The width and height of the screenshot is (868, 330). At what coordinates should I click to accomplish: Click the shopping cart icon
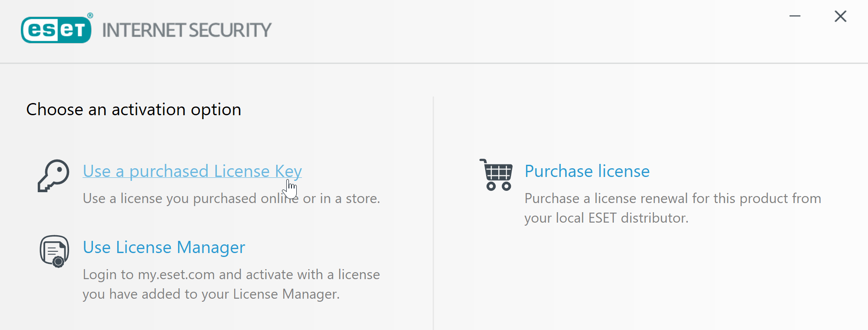496,175
